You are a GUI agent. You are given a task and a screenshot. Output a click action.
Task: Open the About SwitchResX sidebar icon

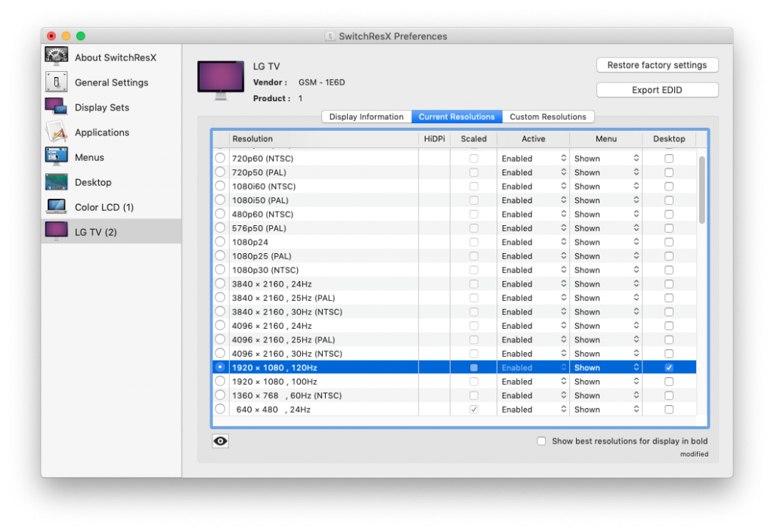click(57, 57)
